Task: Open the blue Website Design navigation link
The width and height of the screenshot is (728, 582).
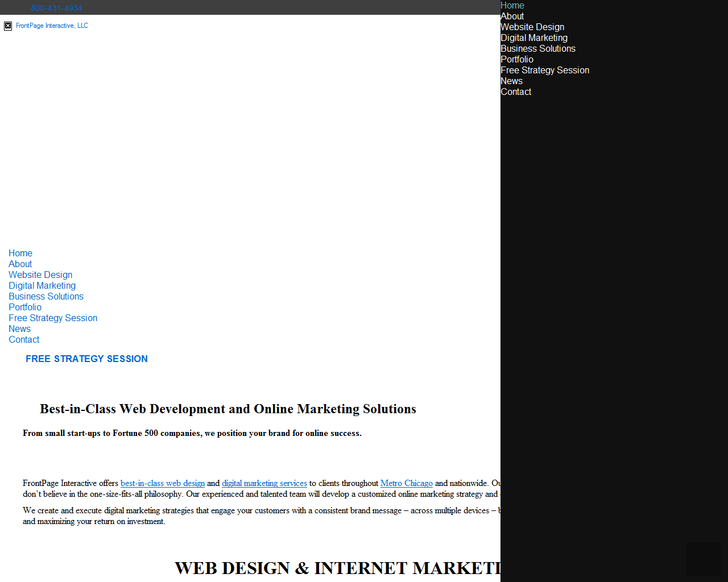Action: [x=40, y=275]
